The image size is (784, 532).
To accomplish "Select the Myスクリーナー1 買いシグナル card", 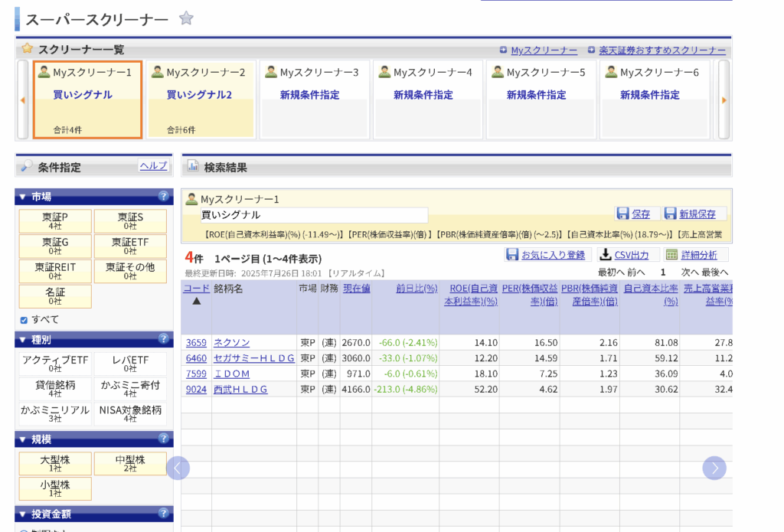I will [x=87, y=100].
